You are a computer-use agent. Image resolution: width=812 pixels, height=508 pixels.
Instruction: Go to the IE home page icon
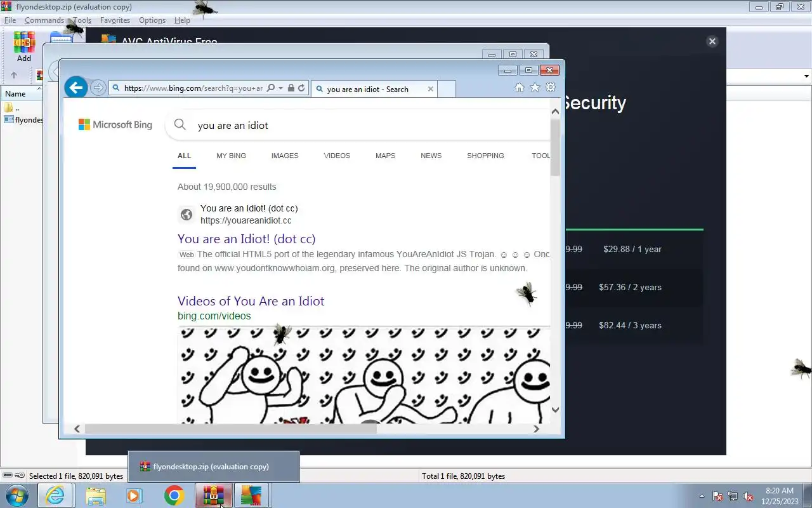520,88
